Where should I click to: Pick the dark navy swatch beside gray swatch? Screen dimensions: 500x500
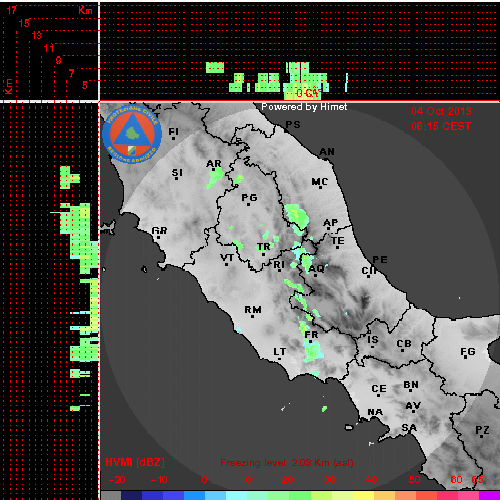point(131,495)
